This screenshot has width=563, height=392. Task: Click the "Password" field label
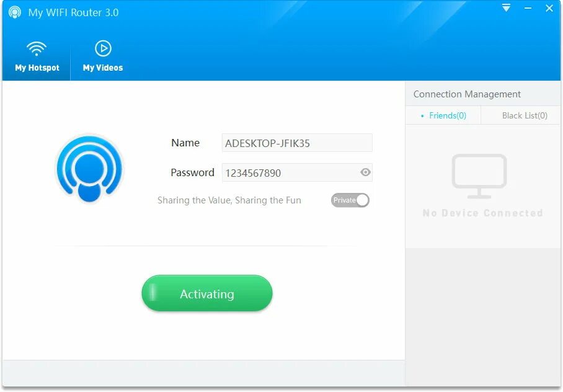192,172
